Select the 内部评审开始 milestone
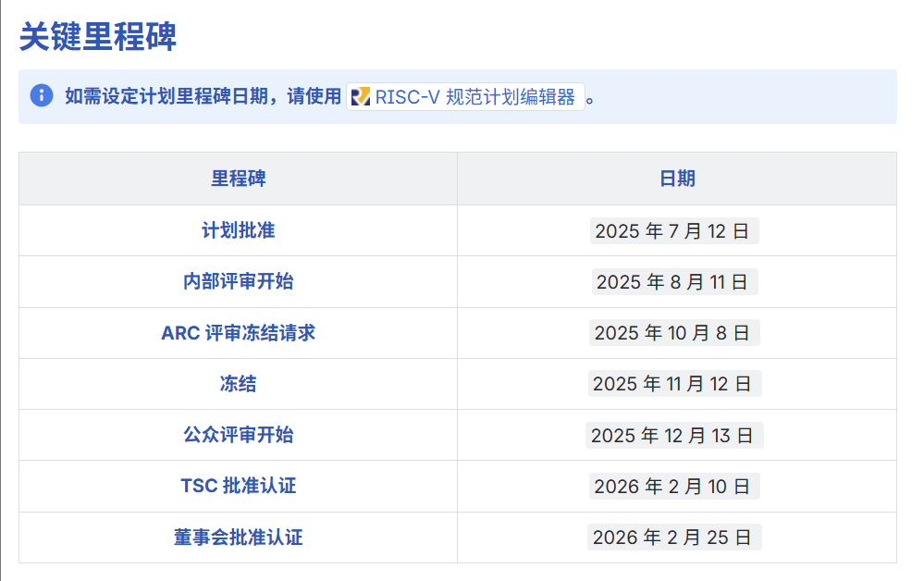The width and height of the screenshot is (924, 581). click(238, 281)
